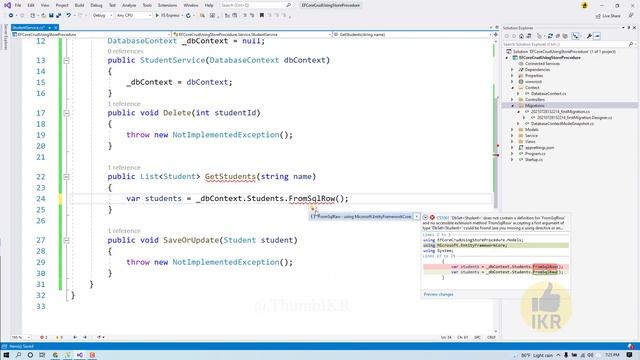
Task: Collapse the StudentService constructor at line 13
Action: point(66,60)
